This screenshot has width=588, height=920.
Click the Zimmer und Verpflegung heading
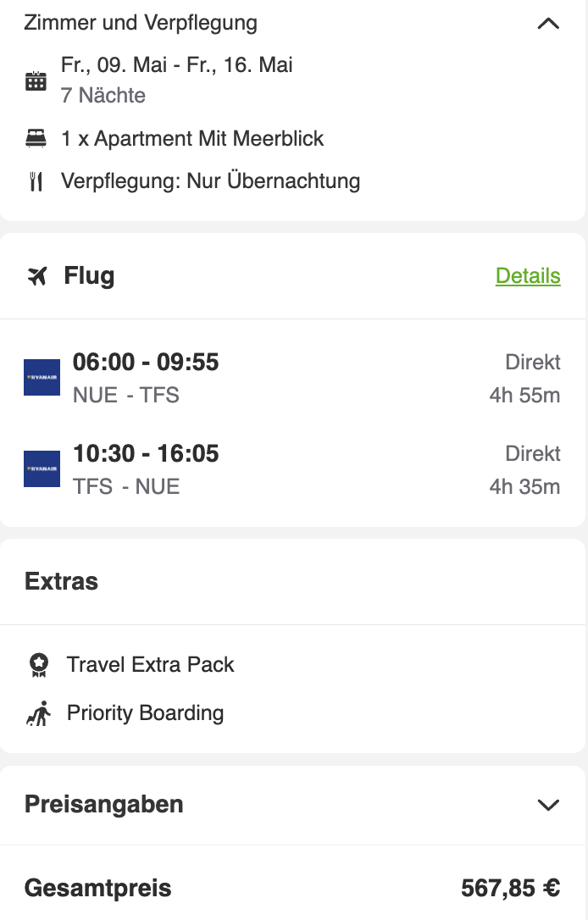click(141, 23)
